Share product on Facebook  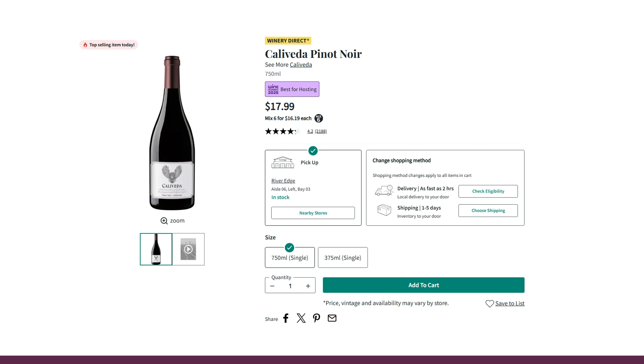286,318
